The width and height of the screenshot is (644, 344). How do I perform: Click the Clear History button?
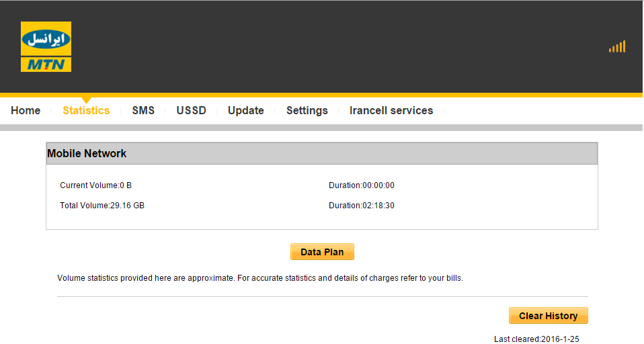(x=549, y=316)
